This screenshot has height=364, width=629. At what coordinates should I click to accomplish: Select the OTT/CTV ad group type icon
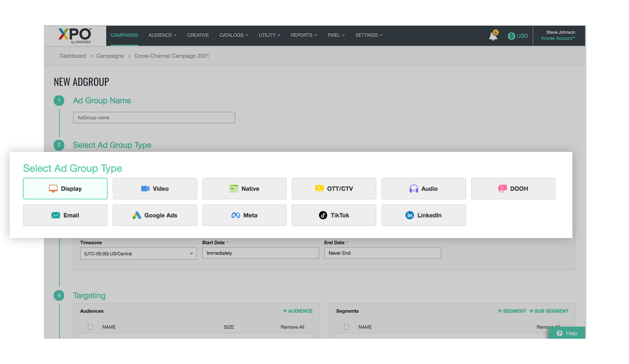(320, 188)
